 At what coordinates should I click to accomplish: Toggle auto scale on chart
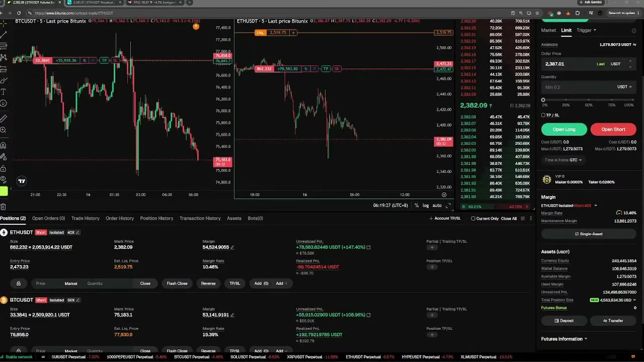coord(437,206)
